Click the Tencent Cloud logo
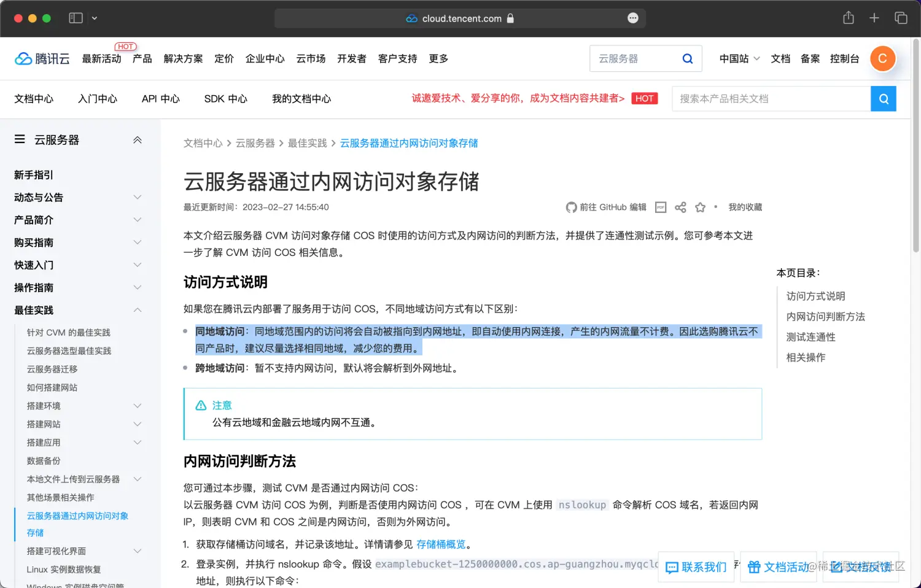This screenshot has height=588, width=921. coord(42,58)
